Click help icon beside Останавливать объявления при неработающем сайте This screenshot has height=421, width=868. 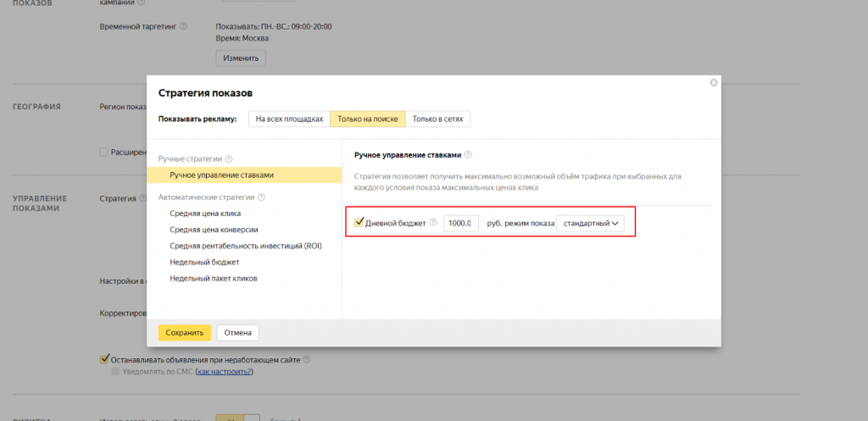(307, 359)
